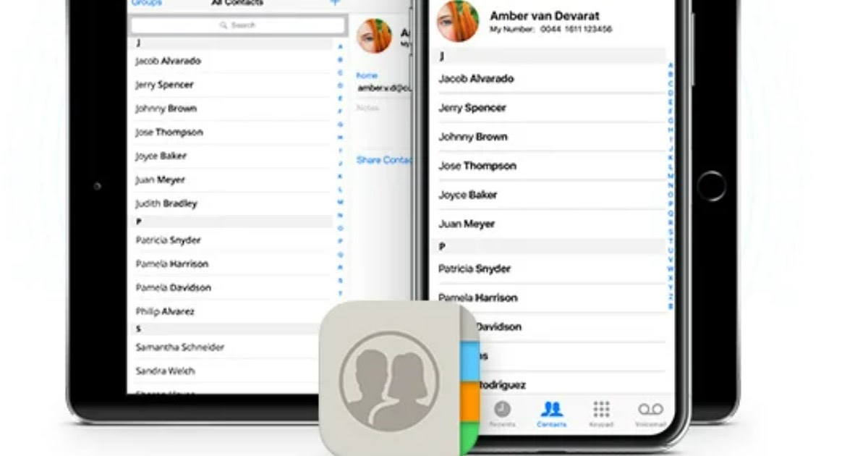Tap Share Contact on iPad
Screen dimensions: 868x456
click(383, 160)
